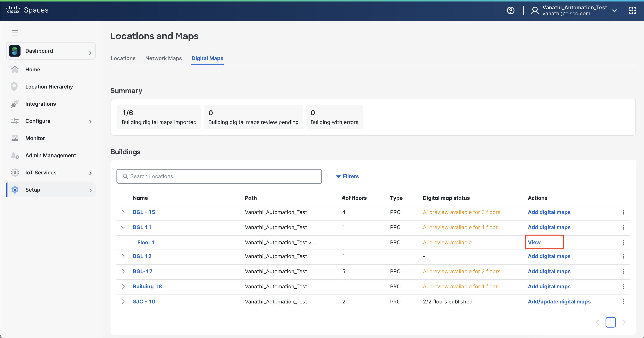
Task: Switch to the Locations tab
Action: coord(123,58)
